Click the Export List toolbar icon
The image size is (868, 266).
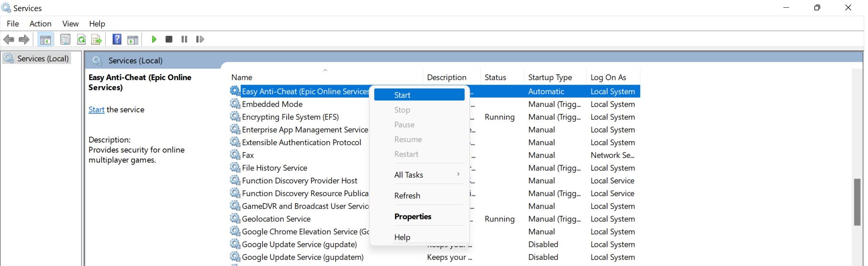point(97,39)
